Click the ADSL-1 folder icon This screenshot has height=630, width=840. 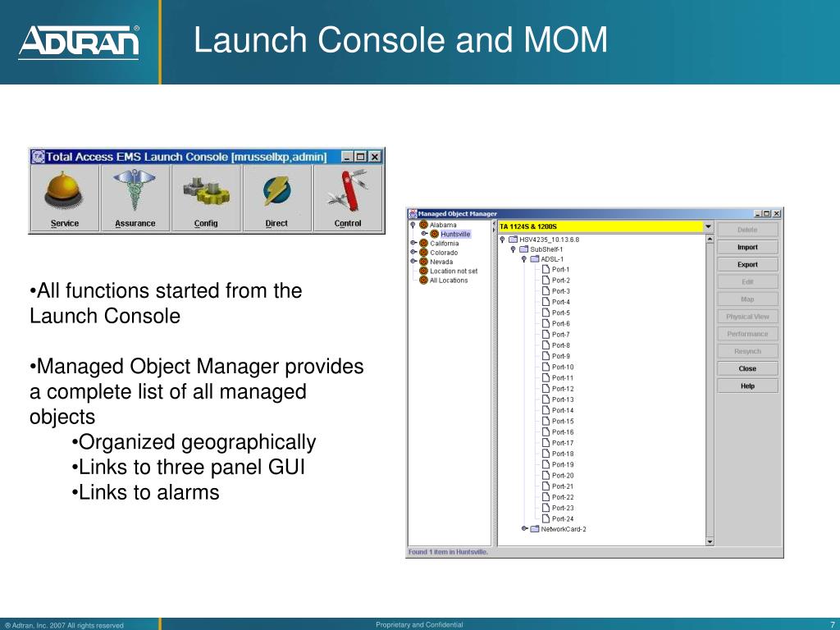(535, 258)
